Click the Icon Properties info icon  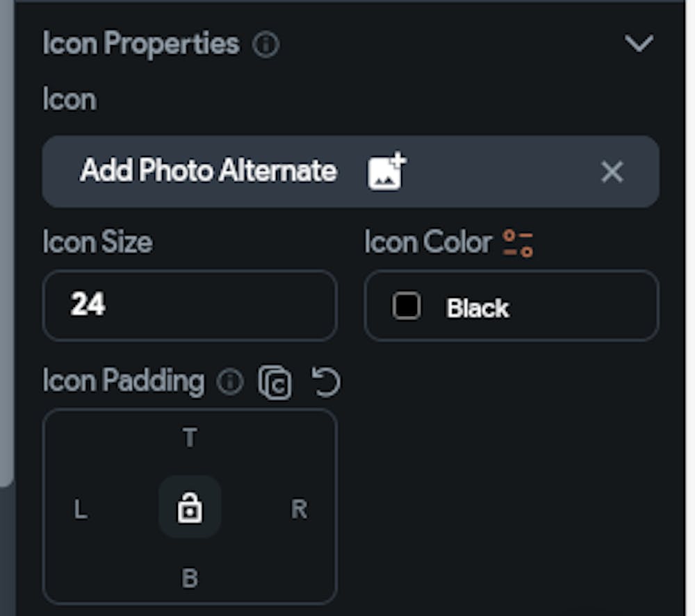pos(265,45)
